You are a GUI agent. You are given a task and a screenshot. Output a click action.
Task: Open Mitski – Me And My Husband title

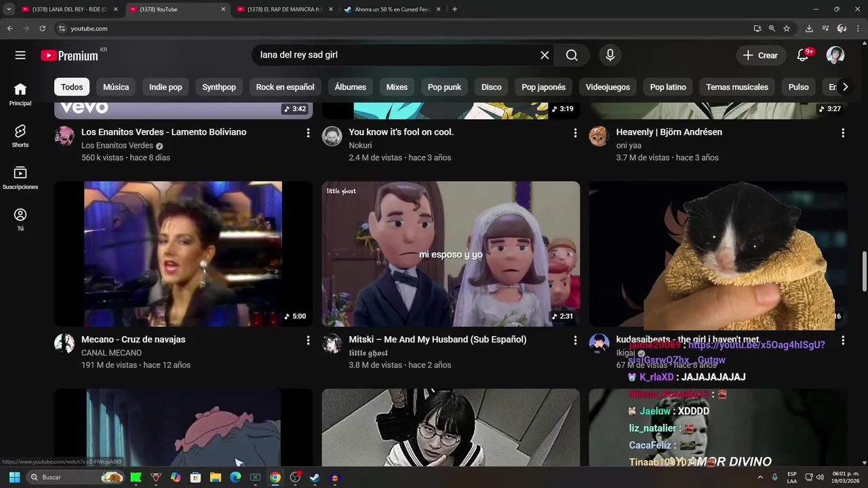(437, 340)
